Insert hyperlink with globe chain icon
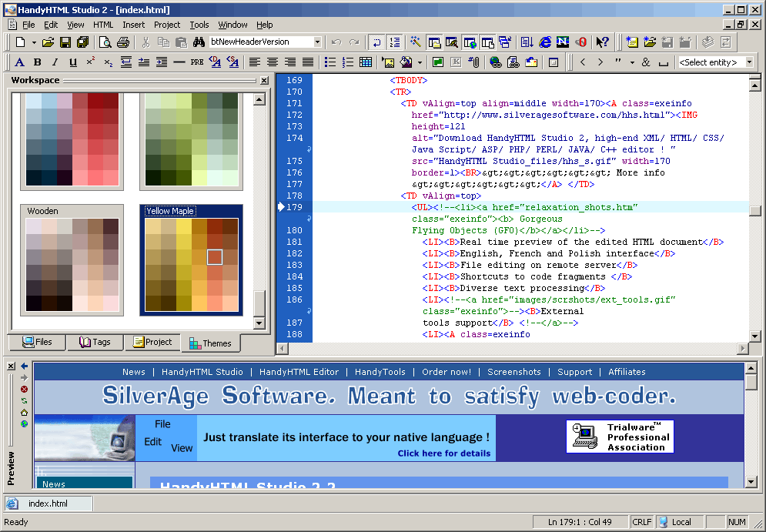 (495, 62)
